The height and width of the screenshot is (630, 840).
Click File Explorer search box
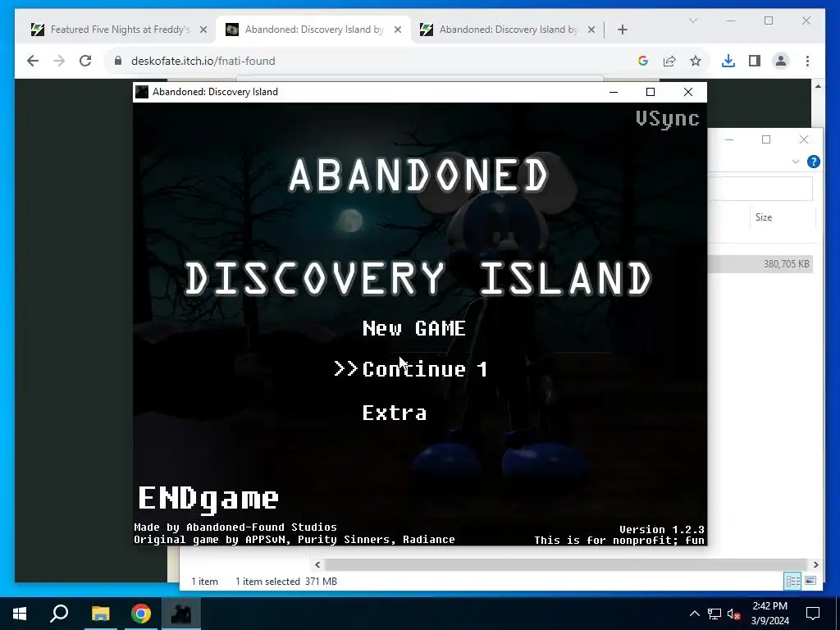coord(760,188)
